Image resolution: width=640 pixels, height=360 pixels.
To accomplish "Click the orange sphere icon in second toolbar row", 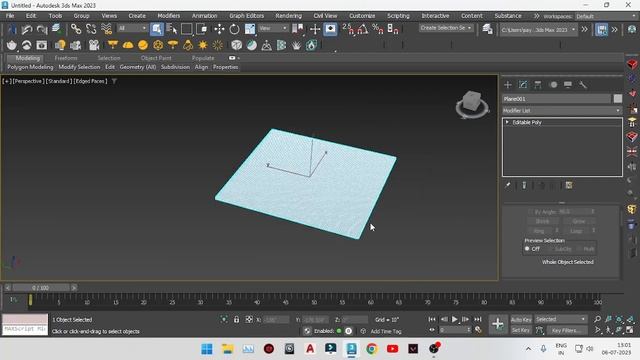I will click(x=143, y=45).
